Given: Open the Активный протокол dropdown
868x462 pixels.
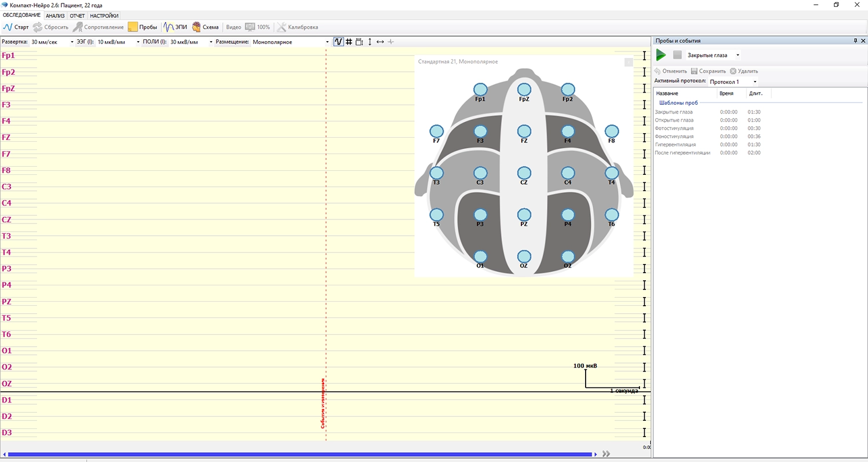Looking at the screenshot, I should 755,82.
